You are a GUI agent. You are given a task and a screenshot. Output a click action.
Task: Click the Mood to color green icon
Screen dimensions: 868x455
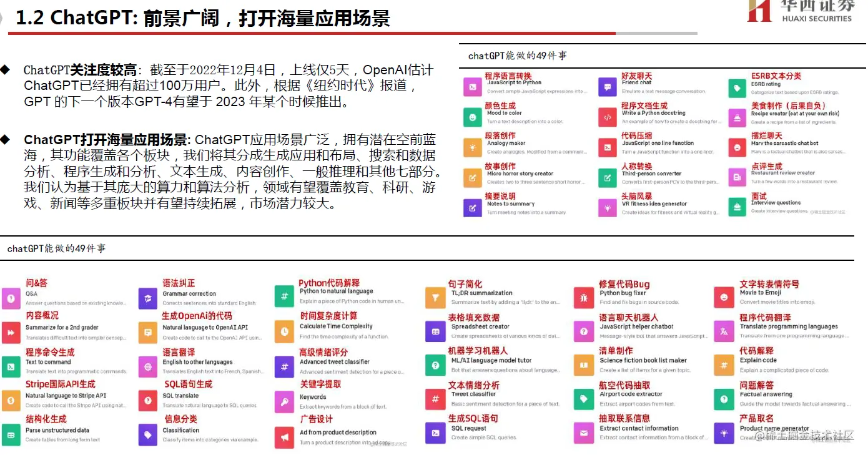(x=473, y=117)
